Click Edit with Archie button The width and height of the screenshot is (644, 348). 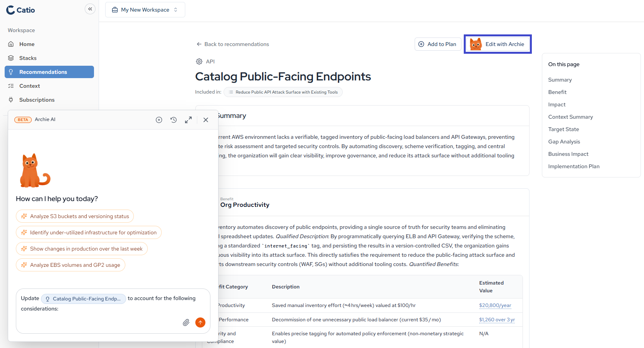click(x=497, y=44)
